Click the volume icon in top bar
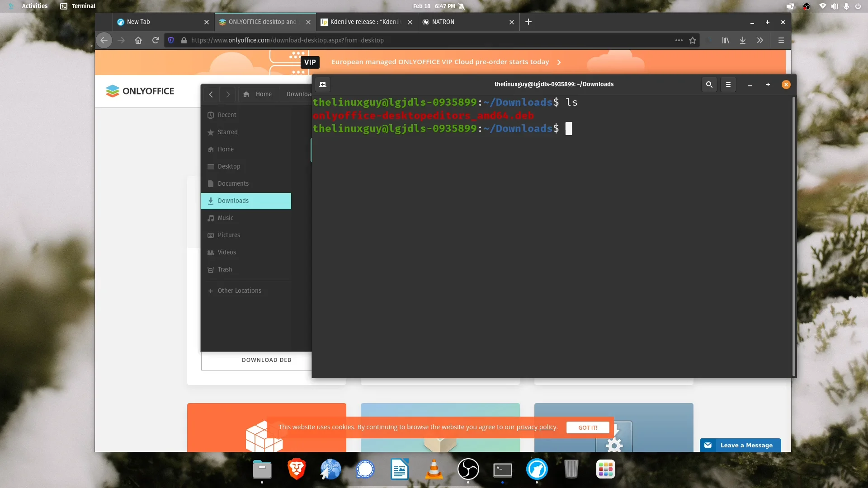Viewport: 868px width, 488px height. [835, 6]
